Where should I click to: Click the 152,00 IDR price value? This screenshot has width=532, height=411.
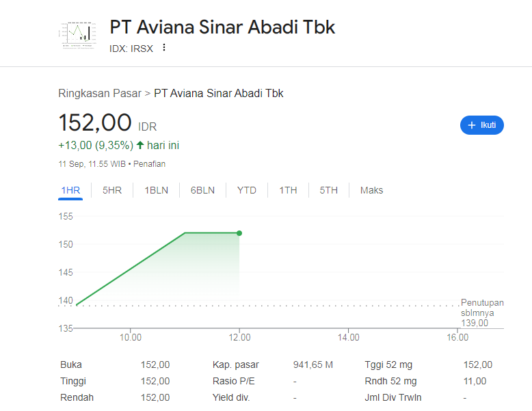(x=95, y=123)
